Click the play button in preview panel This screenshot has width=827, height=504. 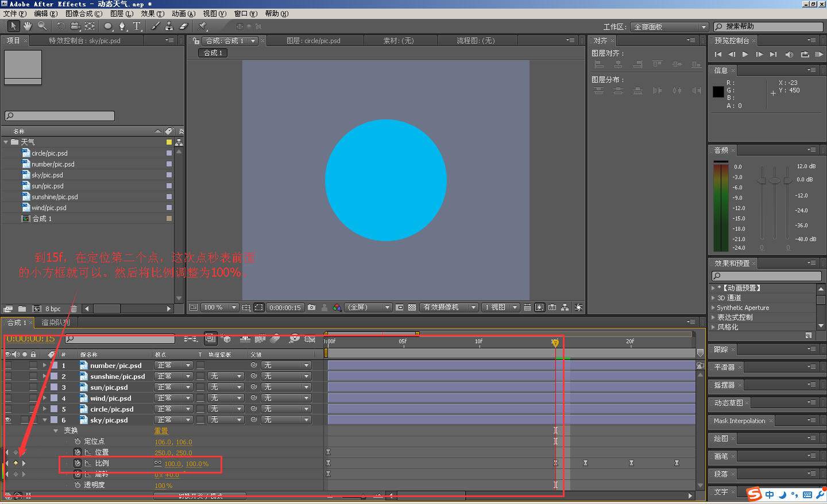745,55
